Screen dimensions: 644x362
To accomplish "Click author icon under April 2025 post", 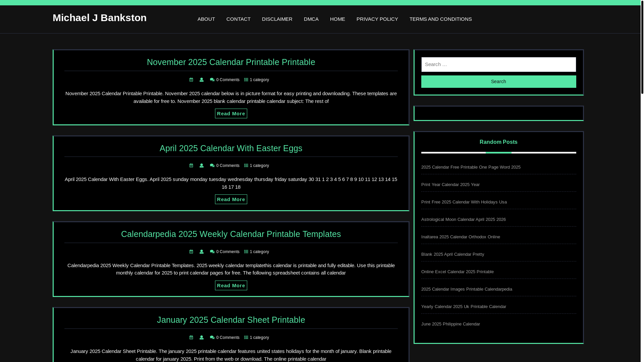I will pyautogui.click(x=202, y=166).
